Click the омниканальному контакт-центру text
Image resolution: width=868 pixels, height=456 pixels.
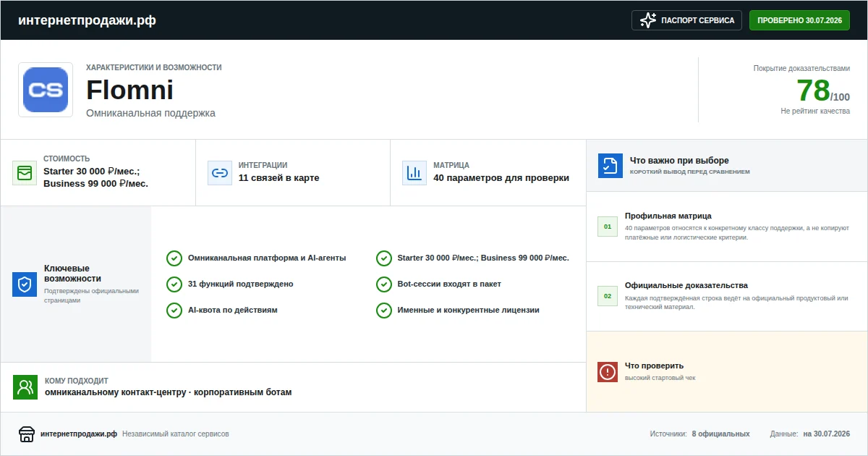click(x=116, y=392)
